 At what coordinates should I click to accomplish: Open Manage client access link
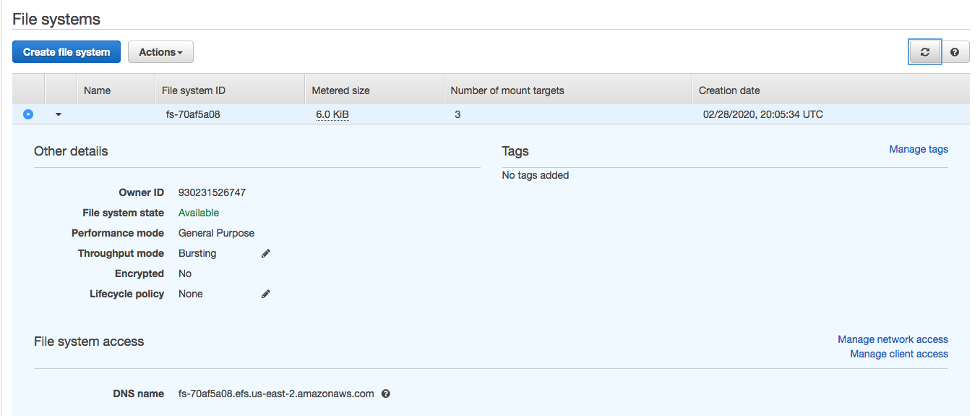point(899,354)
